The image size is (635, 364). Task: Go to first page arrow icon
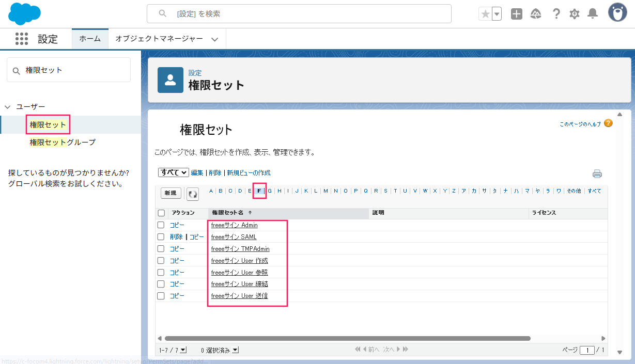click(x=358, y=350)
